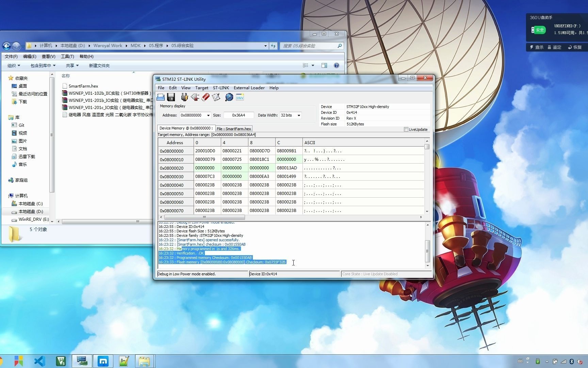Click 鉴定 in the 360 U盘助手 panel
This screenshot has width=588, height=368.
pos(554,47)
